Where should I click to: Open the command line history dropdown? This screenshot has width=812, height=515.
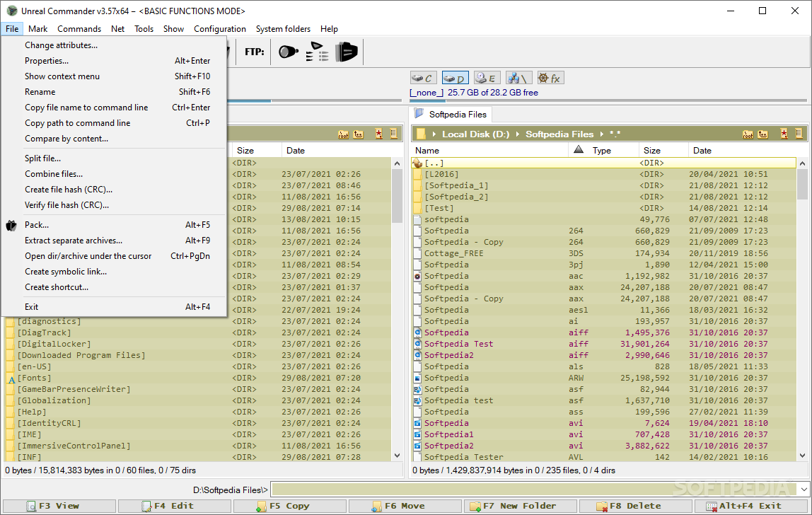coord(804,490)
